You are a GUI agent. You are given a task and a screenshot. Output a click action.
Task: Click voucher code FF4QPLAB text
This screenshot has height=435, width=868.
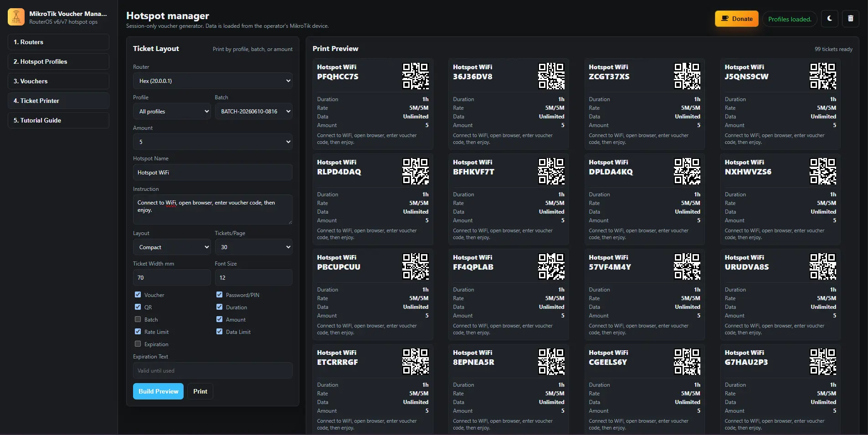473,267
